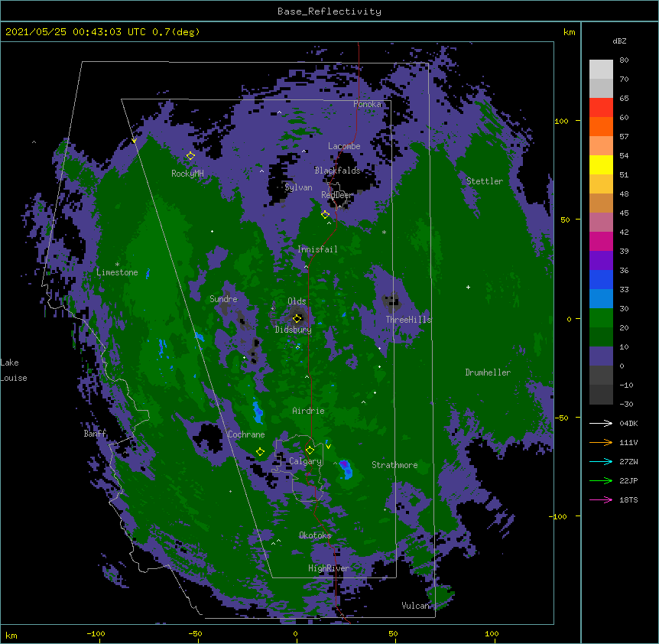Image resolution: width=659 pixels, height=644 pixels.
Task: Click the 04DK legend label
Action: pos(628,423)
